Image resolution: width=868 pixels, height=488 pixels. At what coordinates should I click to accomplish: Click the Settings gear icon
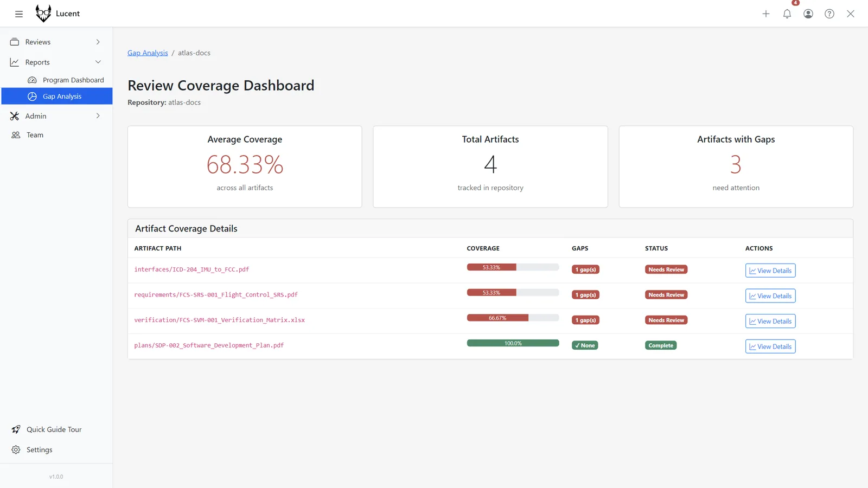pyautogui.click(x=16, y=450)
